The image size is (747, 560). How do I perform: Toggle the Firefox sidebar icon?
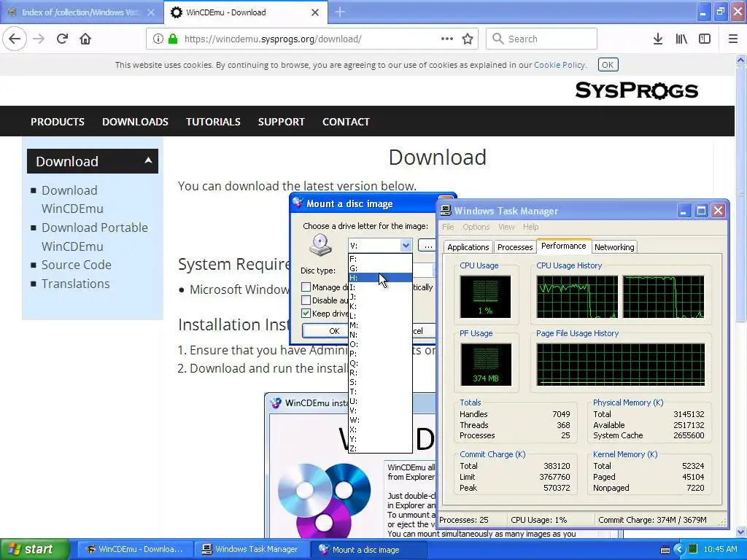[705, 39]
